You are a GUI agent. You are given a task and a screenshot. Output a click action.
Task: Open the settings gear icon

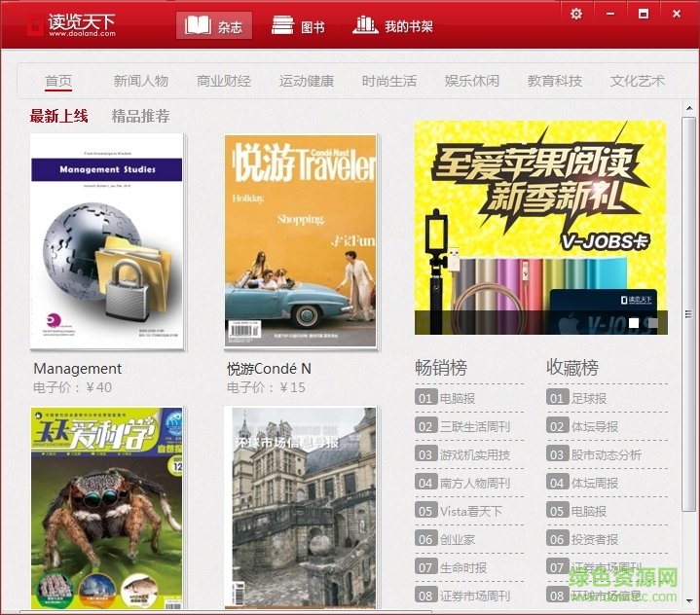[x=576, y=14]
